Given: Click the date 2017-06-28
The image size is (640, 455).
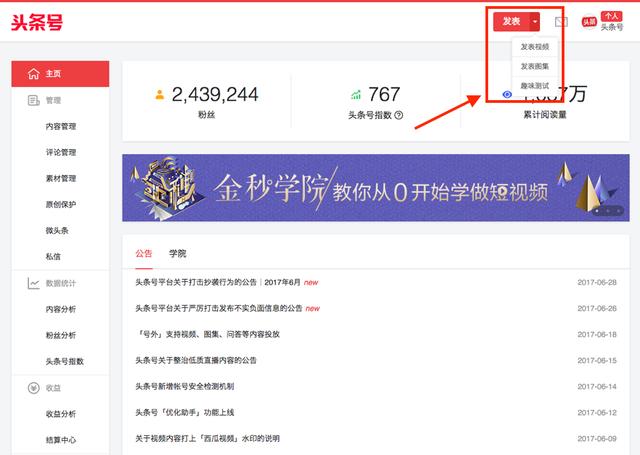Looking at the screenshot, I should pos(597,282).
